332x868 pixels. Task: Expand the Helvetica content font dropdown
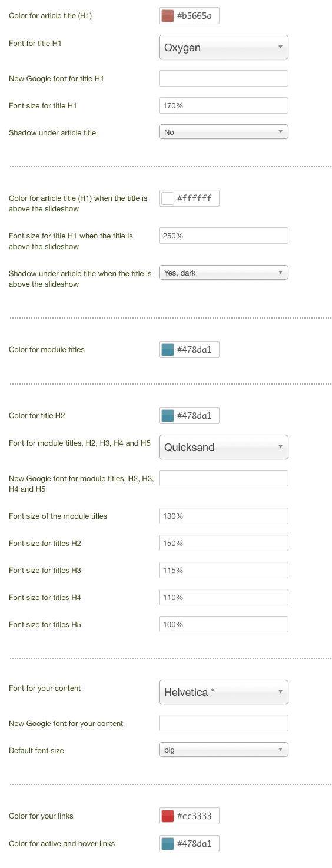click(224, 693)
